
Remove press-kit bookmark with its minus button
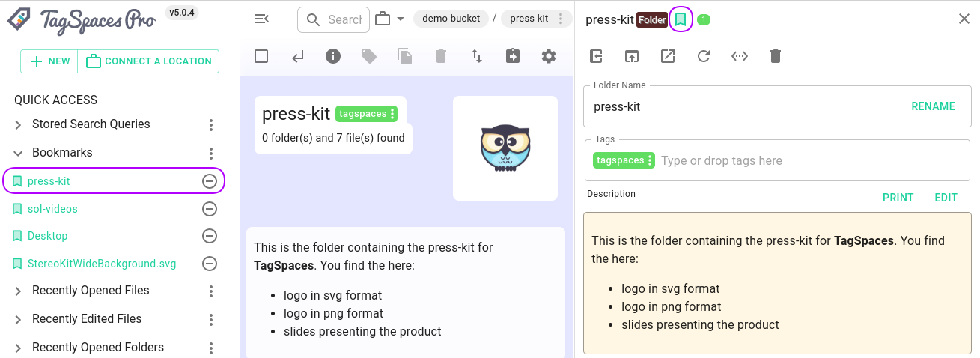(x=210, y=181)
